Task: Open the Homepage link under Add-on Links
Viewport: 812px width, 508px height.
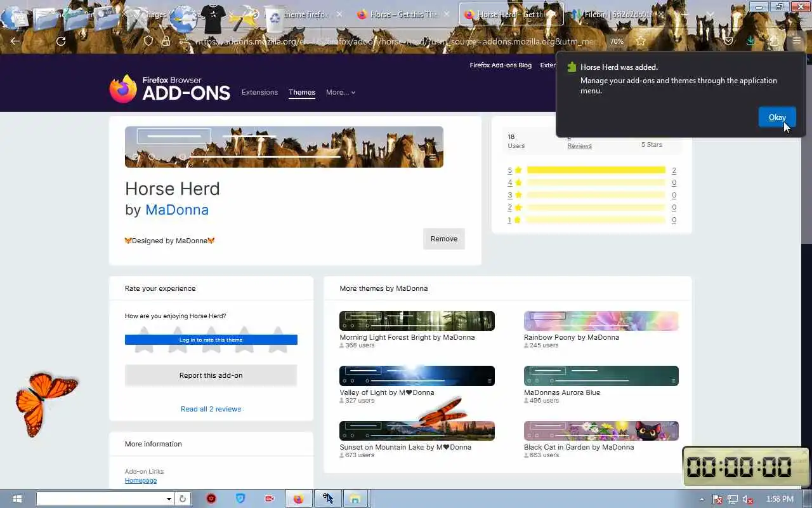Action: [x=141, y=481]
